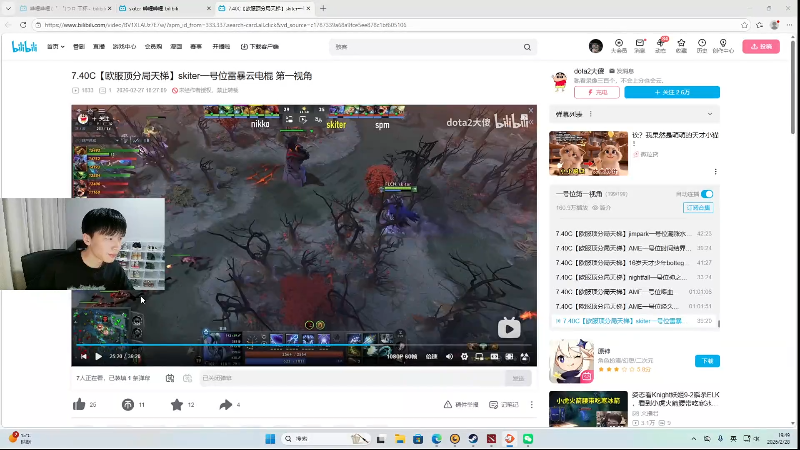The image size is (800, 450).
Task: Open more options below video
Action: (532, 405)
